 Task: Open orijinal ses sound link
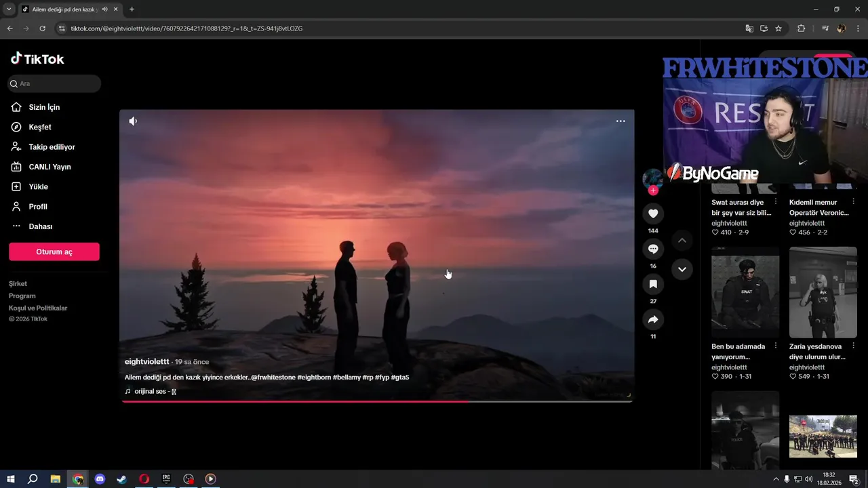[x=151, y=392]
